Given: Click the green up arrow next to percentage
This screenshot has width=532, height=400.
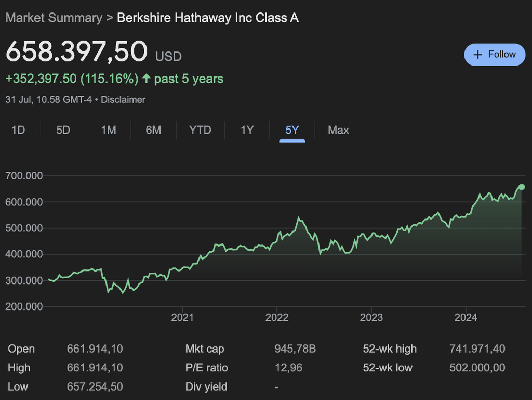Looking at the screenshot, I should coord(147,79).
